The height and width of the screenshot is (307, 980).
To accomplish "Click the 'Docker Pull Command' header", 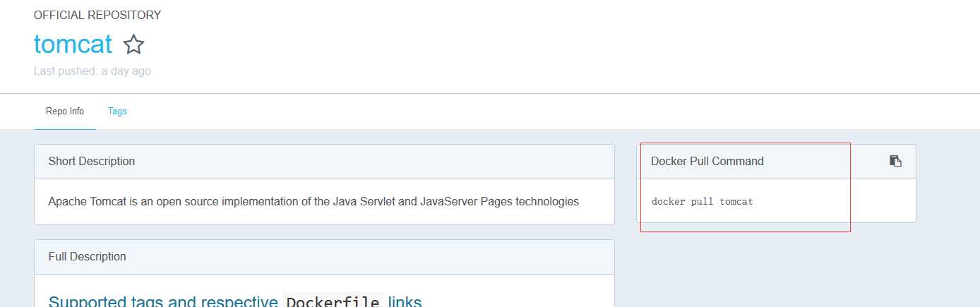I will point(707,162).
